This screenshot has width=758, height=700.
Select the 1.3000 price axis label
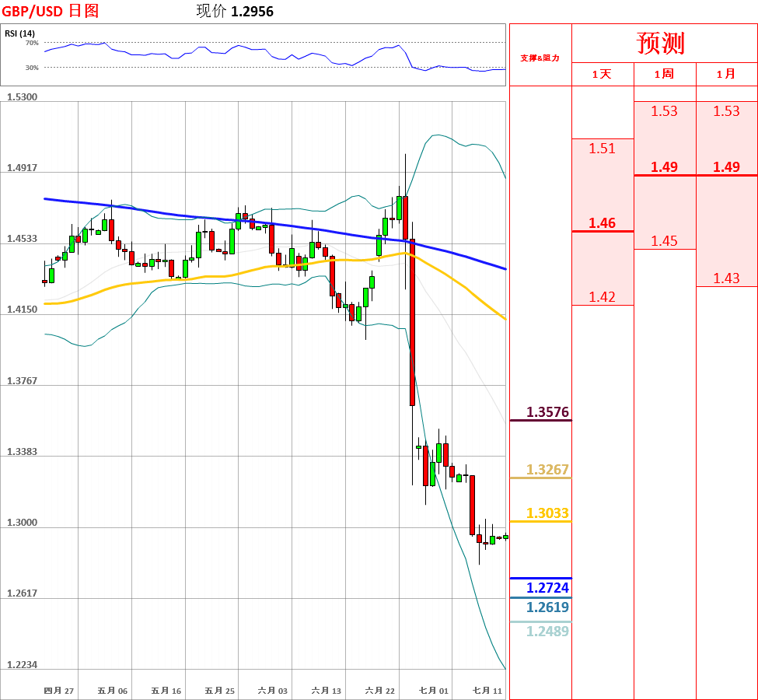[x=23, y=523]
